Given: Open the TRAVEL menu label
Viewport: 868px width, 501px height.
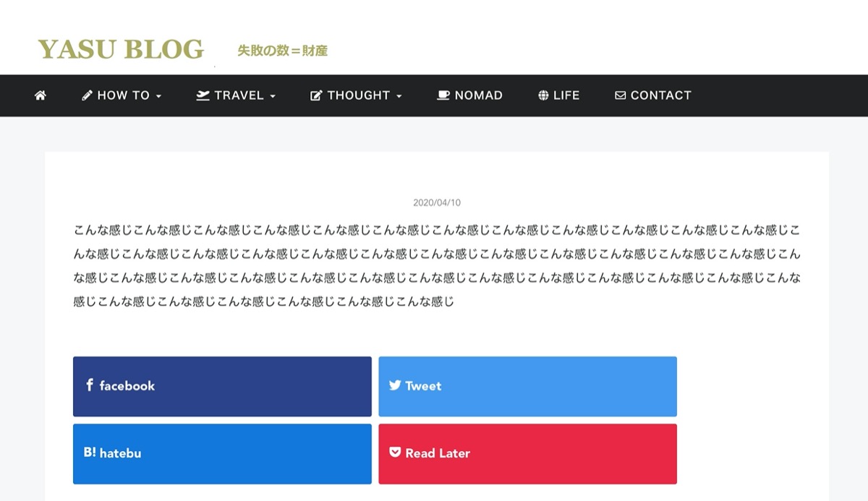Looking at the screenshot, I should coord(239,95).
